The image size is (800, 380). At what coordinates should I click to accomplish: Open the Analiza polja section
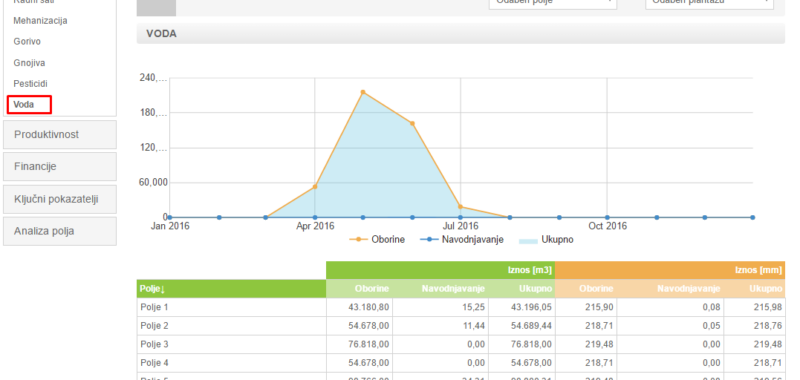tap(60, 231)
